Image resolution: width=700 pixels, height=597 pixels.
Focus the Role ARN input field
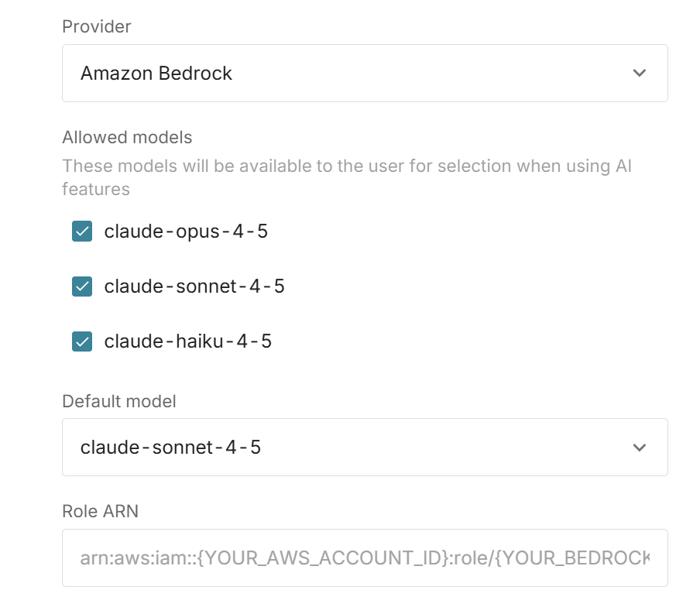tap(364, 558)
